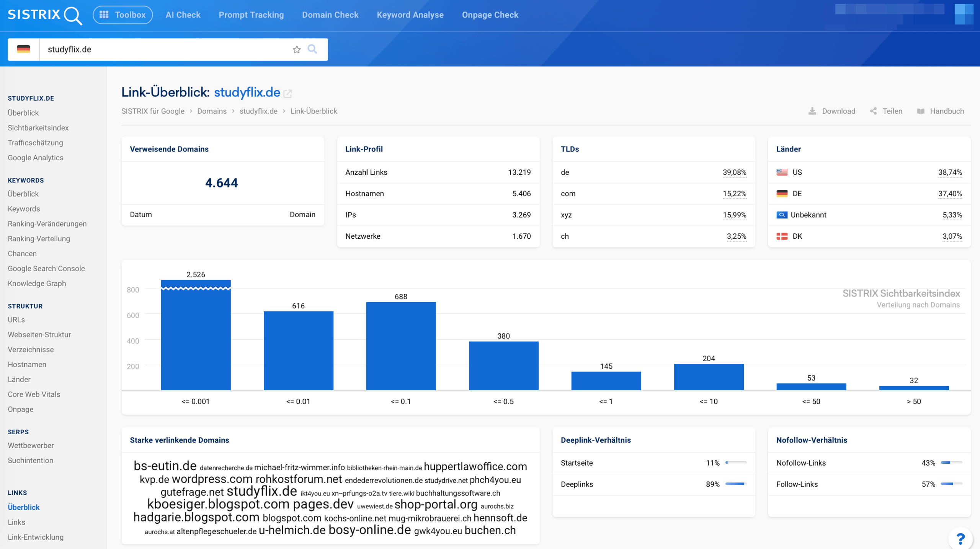
Task: Open studyflix.de in an external tab icon
Action: coord(288,93)
